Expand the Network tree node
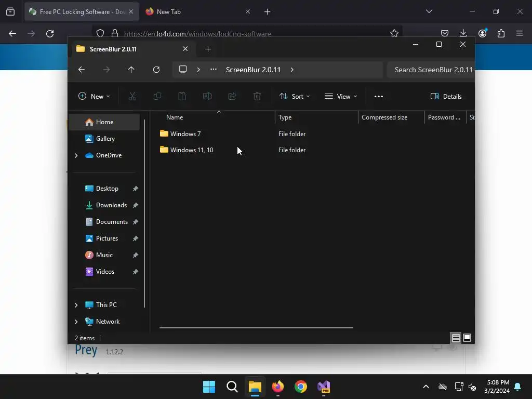532x399 pixels. click(x=76, y=322)
